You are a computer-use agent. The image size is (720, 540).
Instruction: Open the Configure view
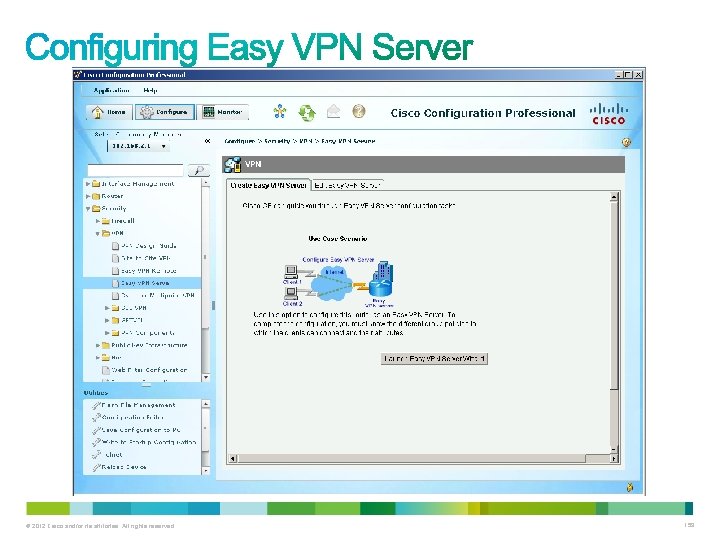(165, 112)
